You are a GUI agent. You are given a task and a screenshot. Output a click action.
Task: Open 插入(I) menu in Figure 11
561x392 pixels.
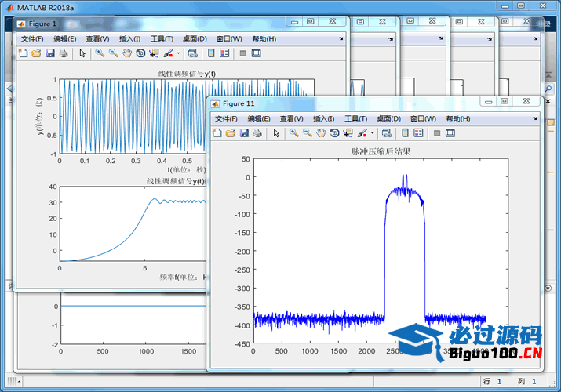coord(323,118)
